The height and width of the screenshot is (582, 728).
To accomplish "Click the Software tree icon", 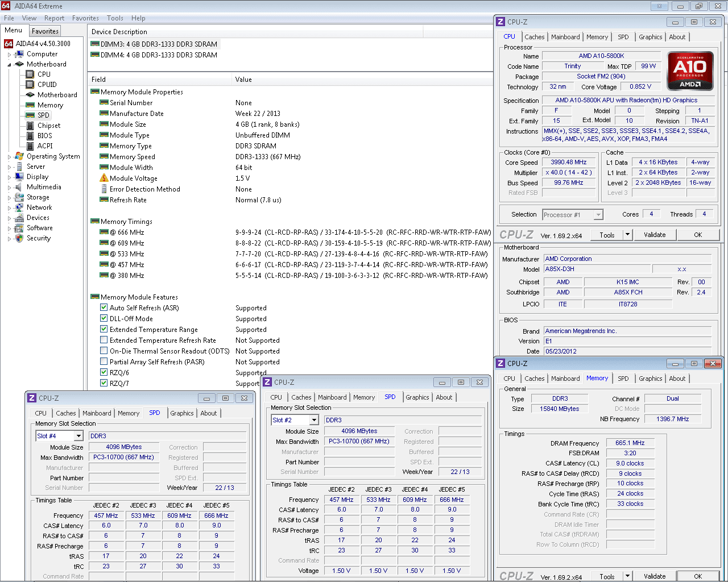I will click(19, 228).
